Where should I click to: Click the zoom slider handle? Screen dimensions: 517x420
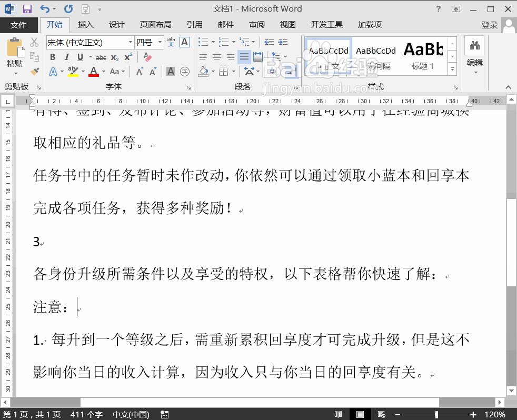tap(436, 414)
